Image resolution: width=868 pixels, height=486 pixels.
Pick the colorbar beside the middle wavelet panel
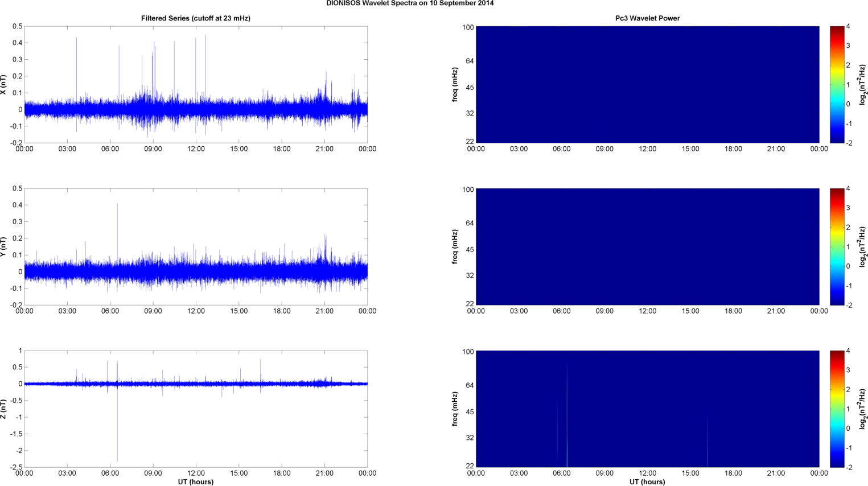click(837, 246)
